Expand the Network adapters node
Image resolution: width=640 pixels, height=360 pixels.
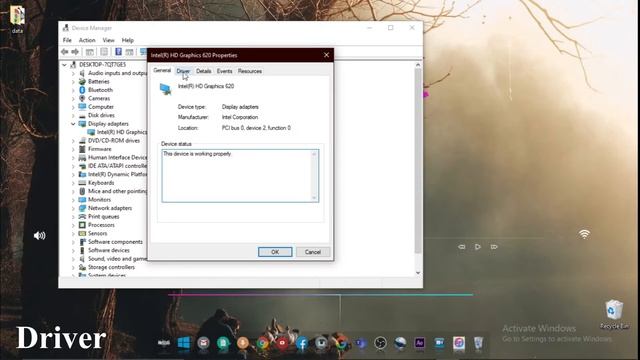click(73, 208)
